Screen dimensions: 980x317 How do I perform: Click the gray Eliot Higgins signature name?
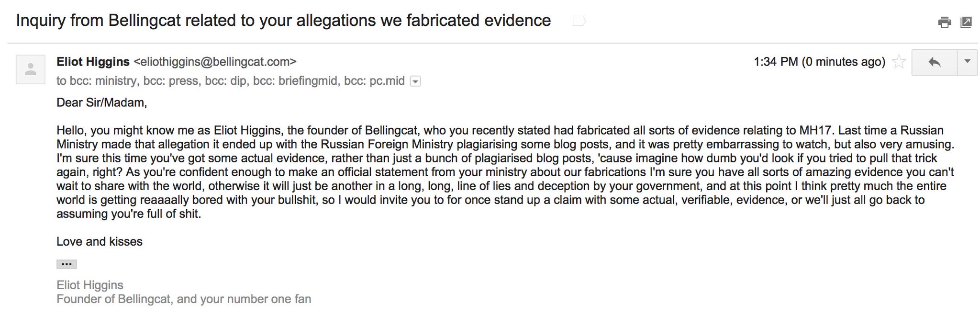point(90,285)
